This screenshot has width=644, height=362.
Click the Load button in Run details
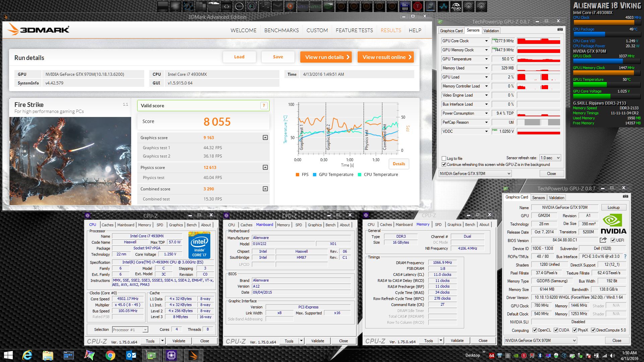239,57
